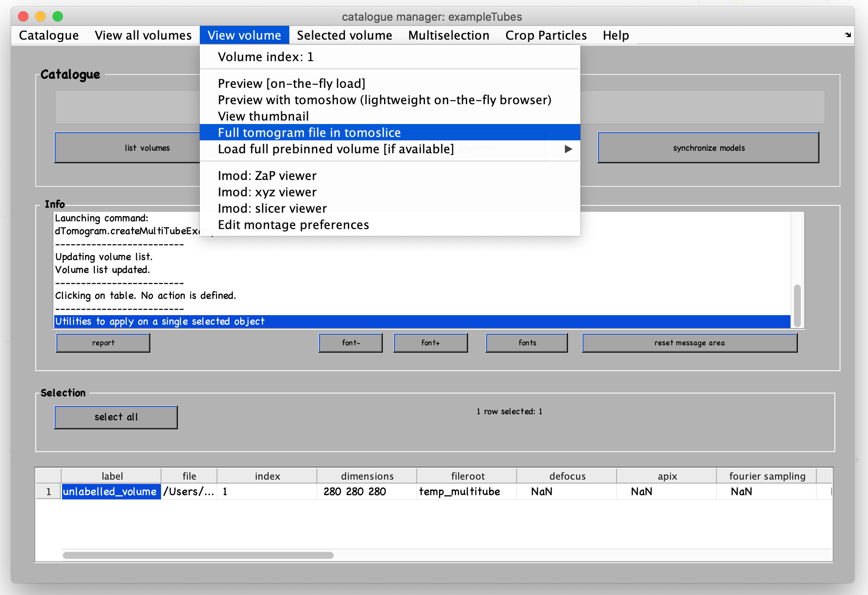The height and width of the screenshot is (595, 868).
Task: Click the select all button
Action: (116, 417)
